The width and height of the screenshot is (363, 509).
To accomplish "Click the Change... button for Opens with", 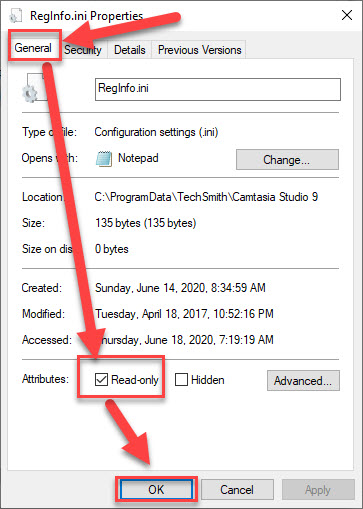I will tap(287, 160).
